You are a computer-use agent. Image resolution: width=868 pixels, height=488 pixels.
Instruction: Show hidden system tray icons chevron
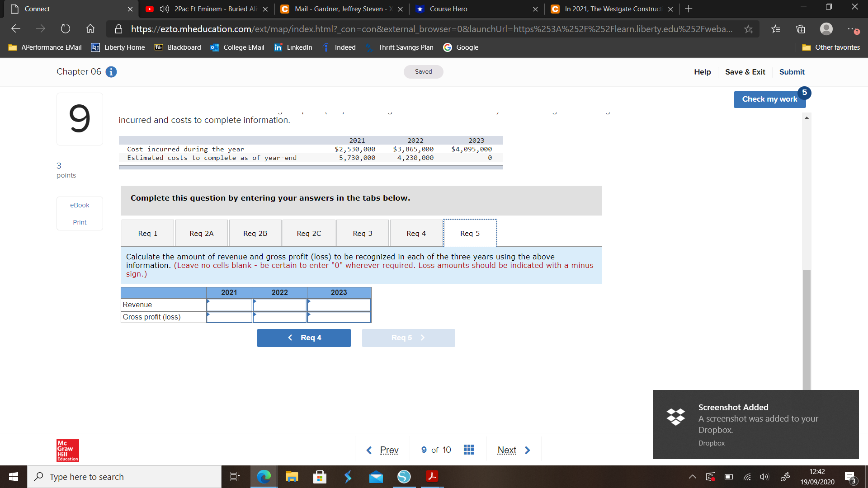[692, 477]
